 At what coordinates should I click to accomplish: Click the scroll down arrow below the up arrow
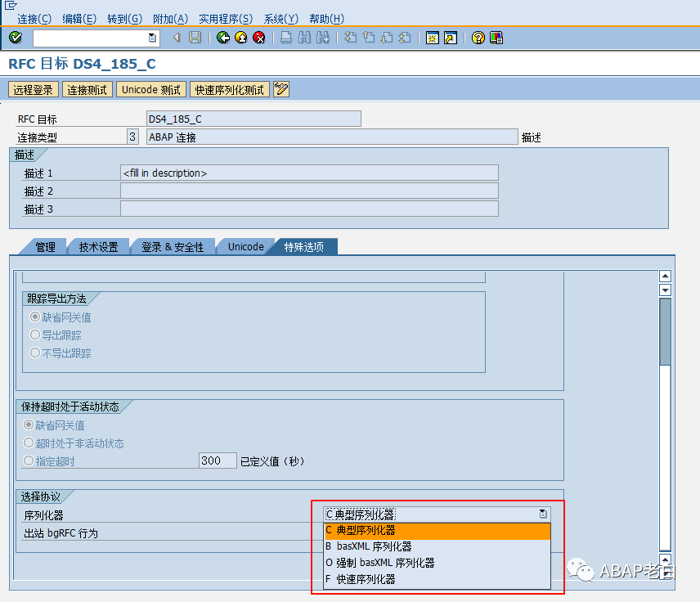tap(665, 290)
